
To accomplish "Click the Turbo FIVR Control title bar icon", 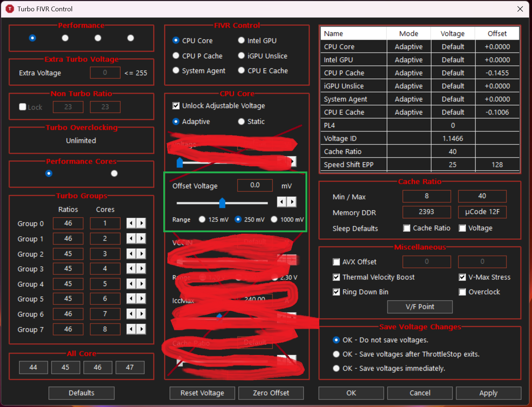I will (10, 9).
